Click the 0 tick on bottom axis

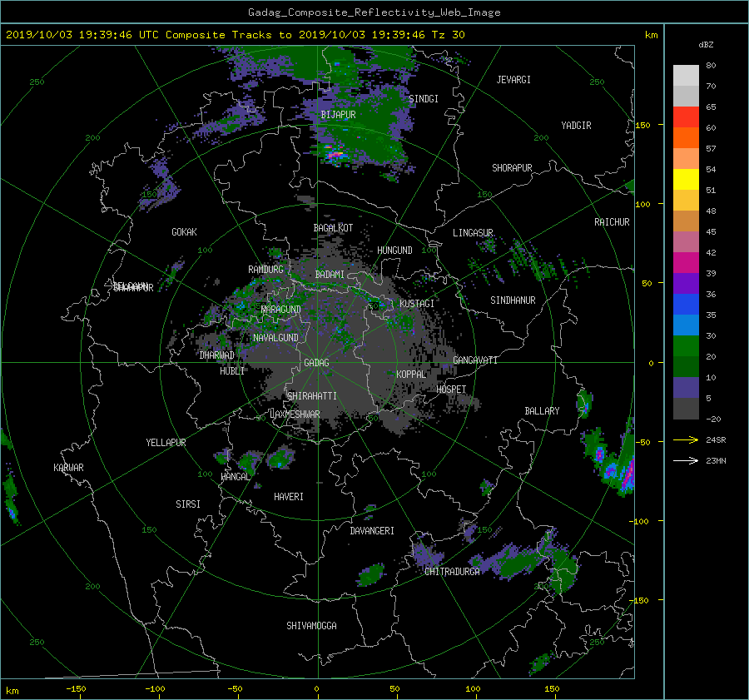[316, 689]
